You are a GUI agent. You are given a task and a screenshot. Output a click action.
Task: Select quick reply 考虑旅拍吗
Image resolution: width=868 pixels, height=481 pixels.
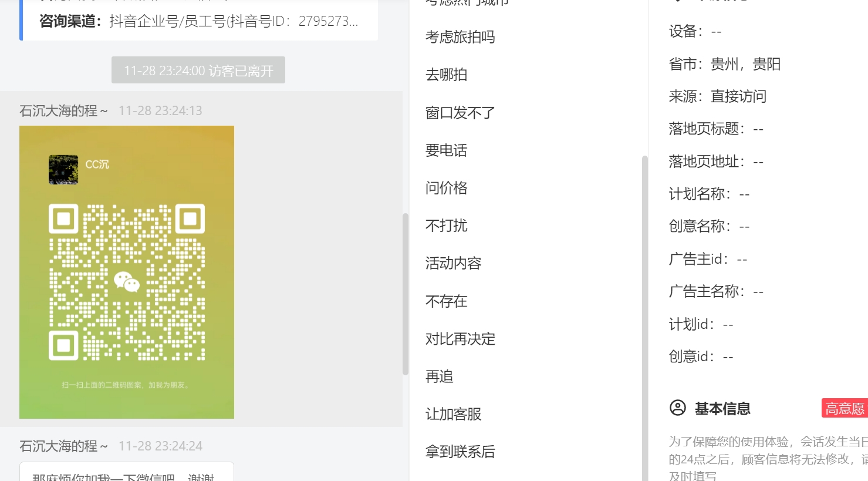coord(460,37)
